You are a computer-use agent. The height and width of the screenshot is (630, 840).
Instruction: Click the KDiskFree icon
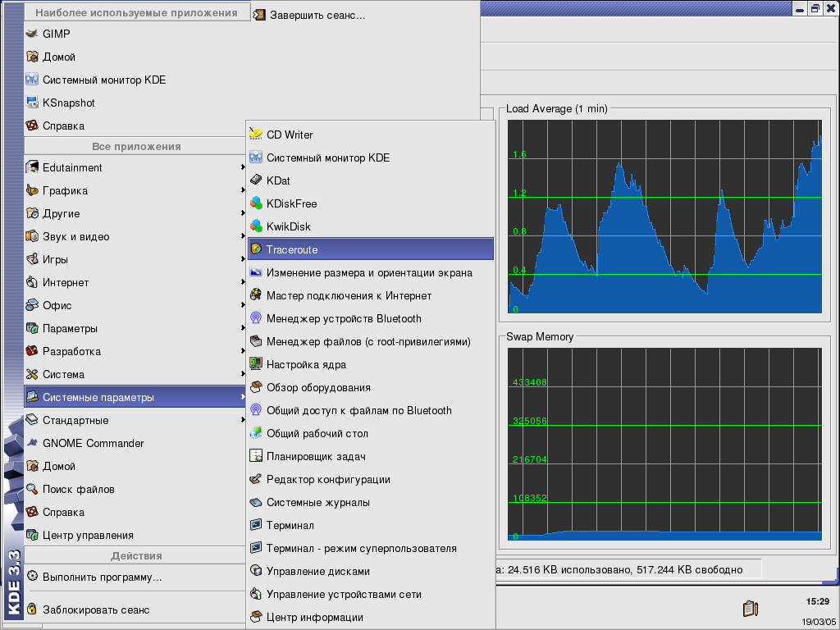tap(256, 203)
